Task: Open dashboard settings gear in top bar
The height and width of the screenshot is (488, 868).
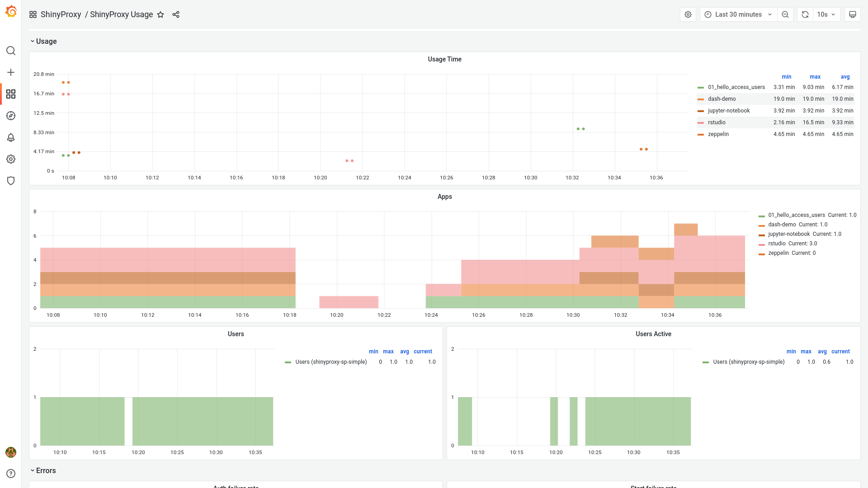Action: coord(688,14)
